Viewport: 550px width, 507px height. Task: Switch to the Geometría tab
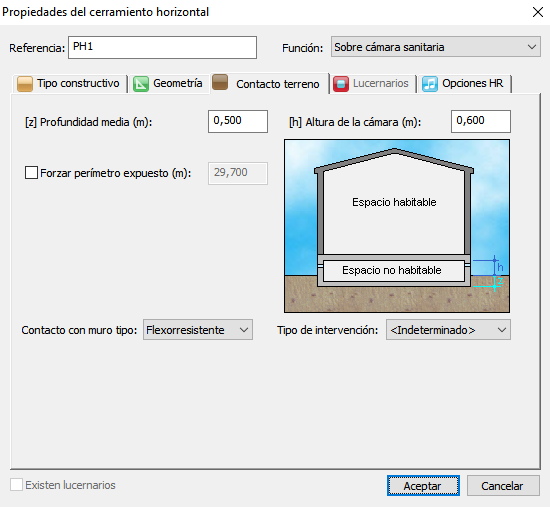168,84
